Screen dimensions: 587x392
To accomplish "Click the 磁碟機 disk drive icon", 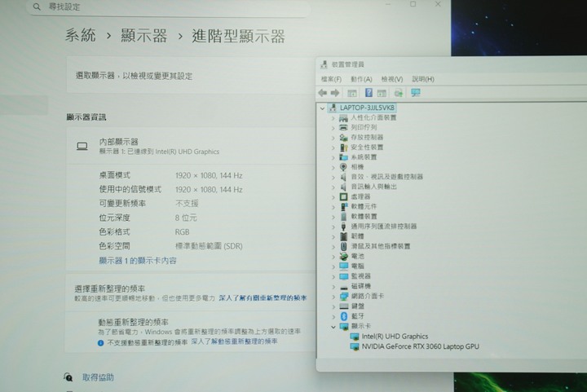I will click(x=344, y=287).
